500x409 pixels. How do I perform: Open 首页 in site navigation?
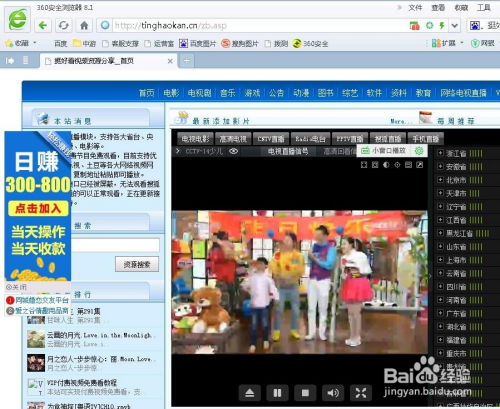(x=147, y=93)
